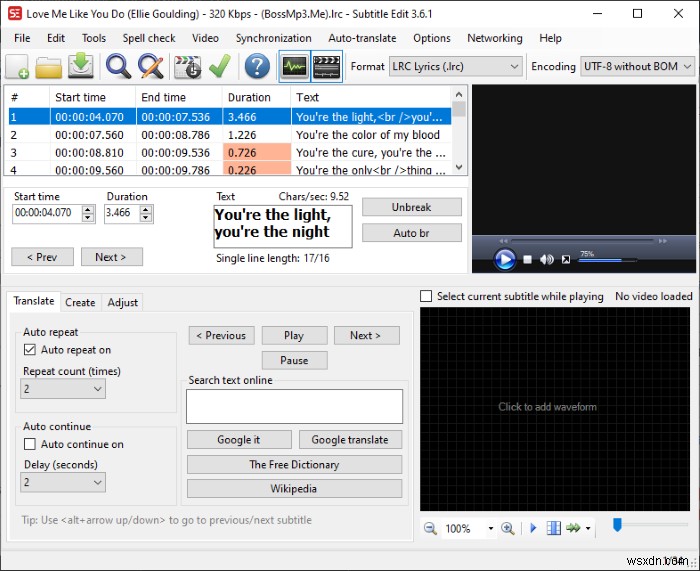Expand Repeat count (times) dropdown
The height and width of the screenshot is (571, 700).
[63, 389]
